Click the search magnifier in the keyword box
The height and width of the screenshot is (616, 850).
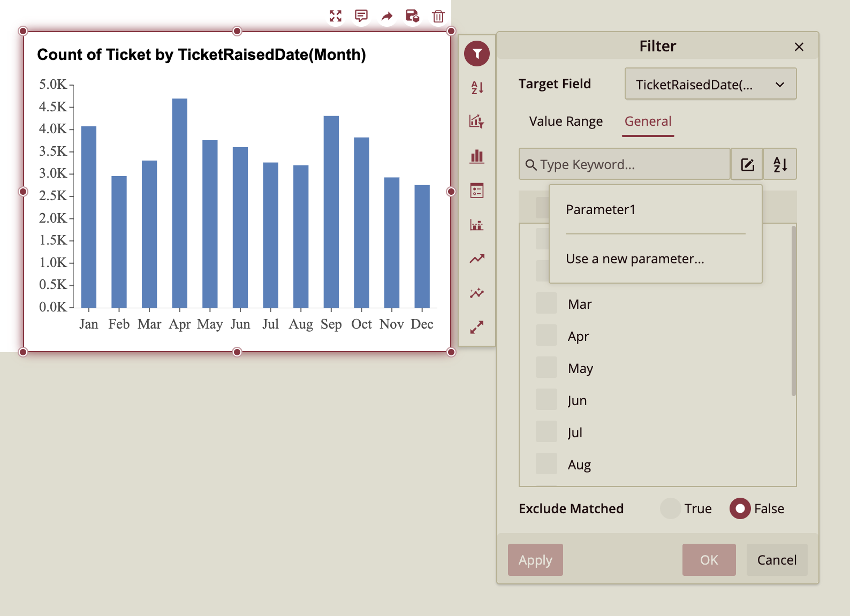tap(531, 165)
